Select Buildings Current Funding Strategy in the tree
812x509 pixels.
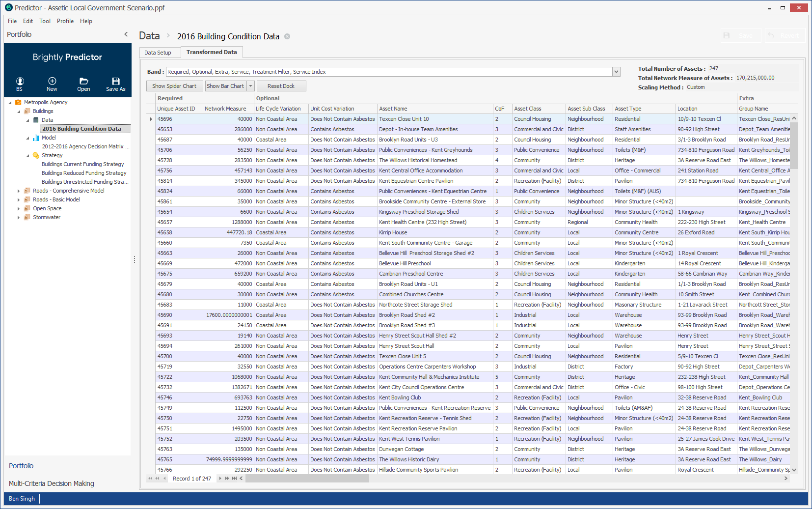tap(82, 164)
